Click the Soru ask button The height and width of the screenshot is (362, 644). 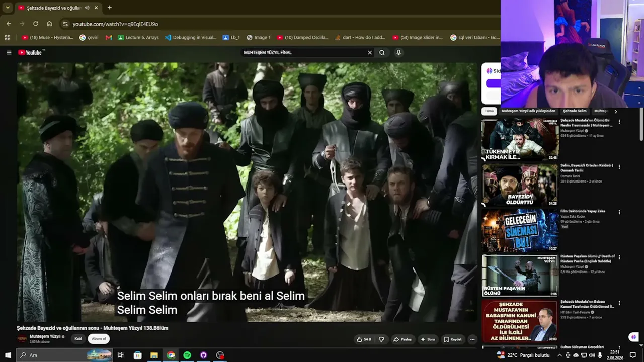[x=428, y=339]
